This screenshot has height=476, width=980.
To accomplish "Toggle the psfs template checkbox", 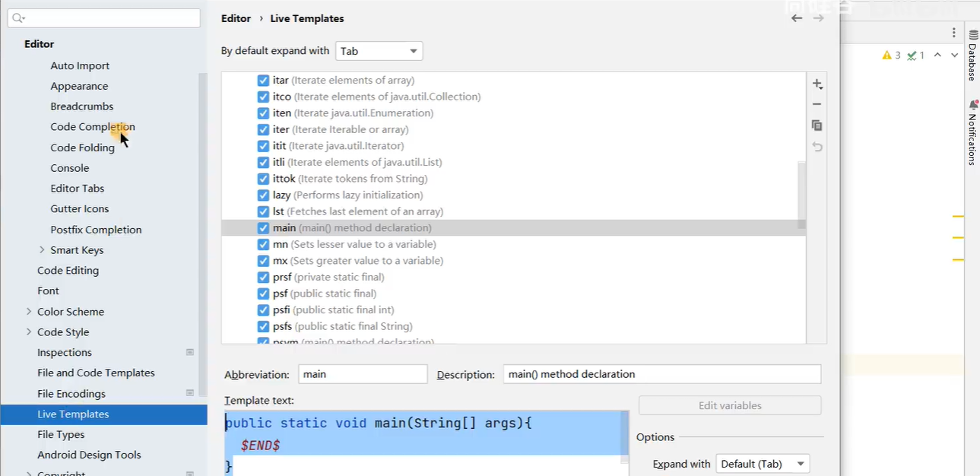I will coord(263,326).
